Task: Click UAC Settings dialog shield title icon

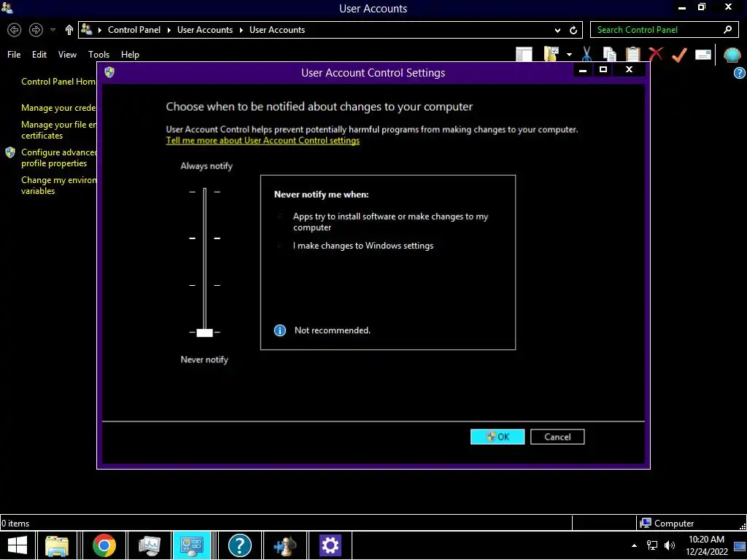Action: [x=109, y=72]
